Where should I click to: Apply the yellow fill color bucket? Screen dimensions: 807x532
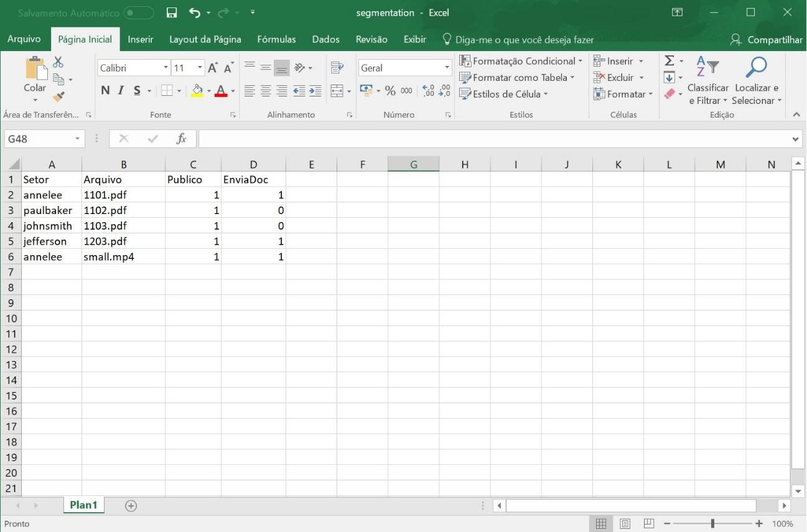coord(197,91)
